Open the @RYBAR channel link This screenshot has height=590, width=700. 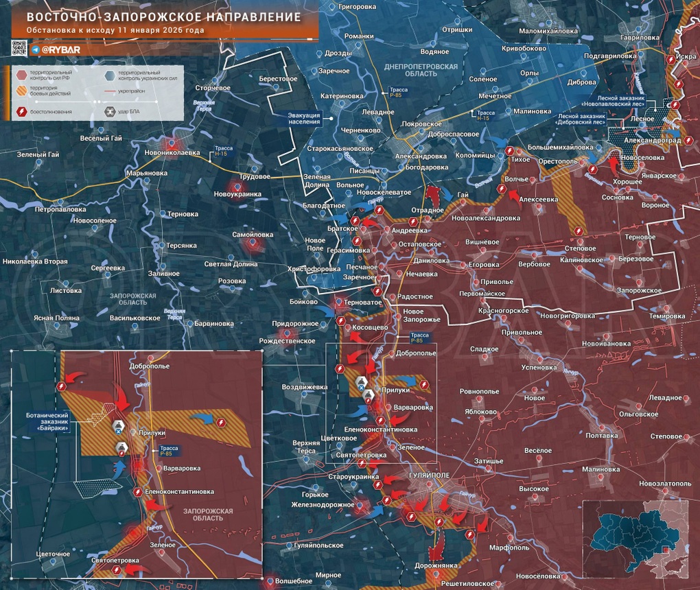[62, 50]
